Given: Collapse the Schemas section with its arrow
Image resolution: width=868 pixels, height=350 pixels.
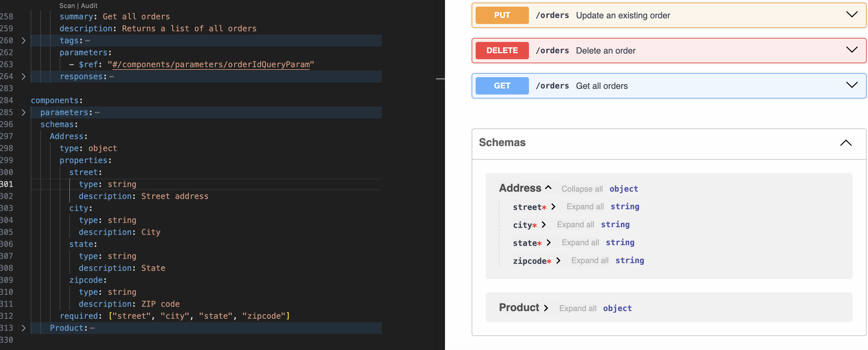Looking at the screenshot, I should [x=846, y=143].
